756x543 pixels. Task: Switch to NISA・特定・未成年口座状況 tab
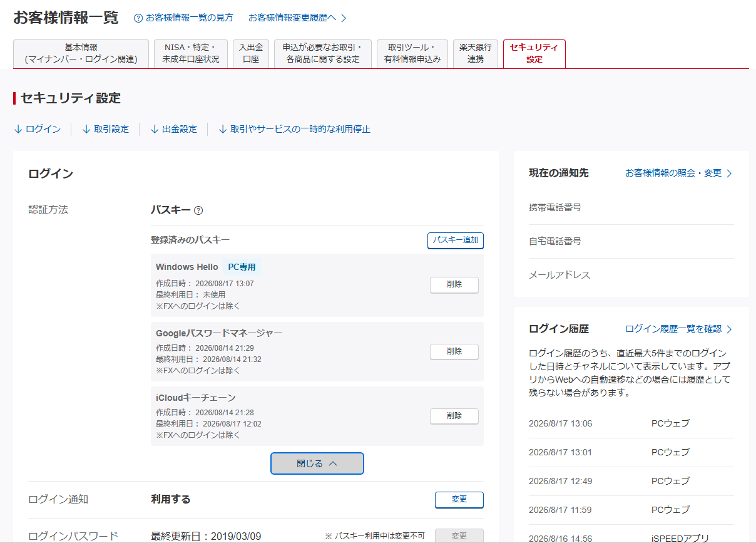(191, 54)
